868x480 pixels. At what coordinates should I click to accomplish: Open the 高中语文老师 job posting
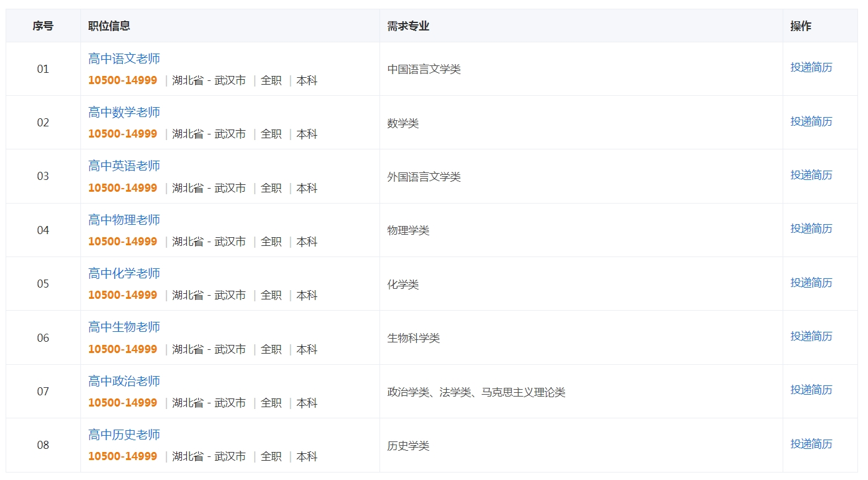point(124,59)
